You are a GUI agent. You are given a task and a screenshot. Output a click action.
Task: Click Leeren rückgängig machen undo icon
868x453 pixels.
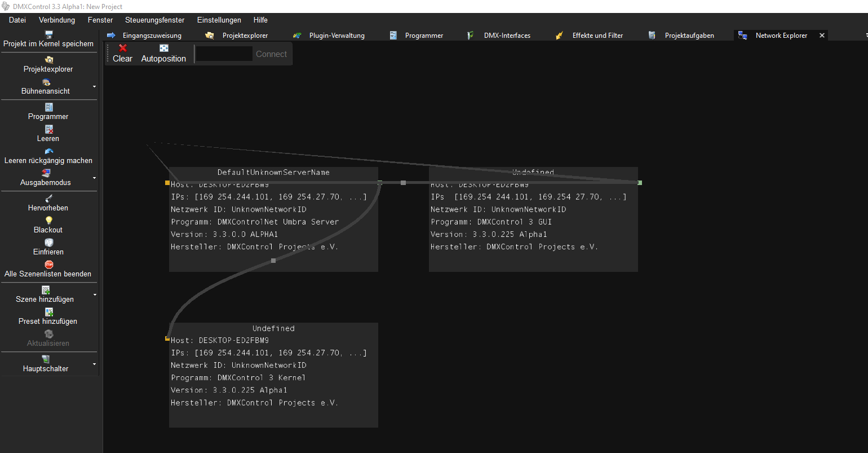pyautogui.click(x=48, y=152)
